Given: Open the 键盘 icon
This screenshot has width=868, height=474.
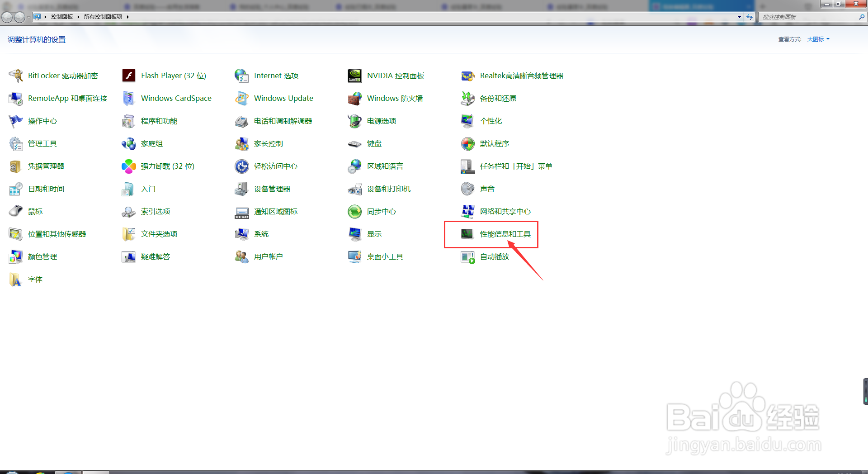Looking at the screenshot, I should [x=355, y=143].
